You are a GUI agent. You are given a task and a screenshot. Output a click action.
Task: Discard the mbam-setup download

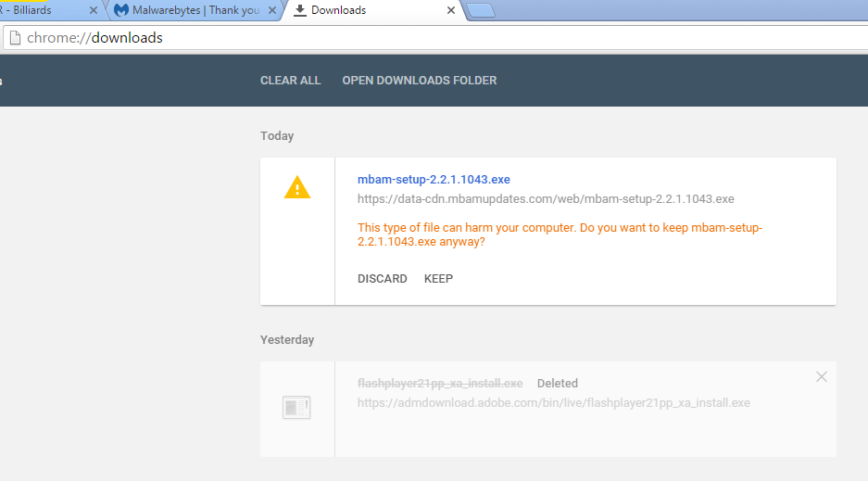pyautogui.click(x=382, y=278)
